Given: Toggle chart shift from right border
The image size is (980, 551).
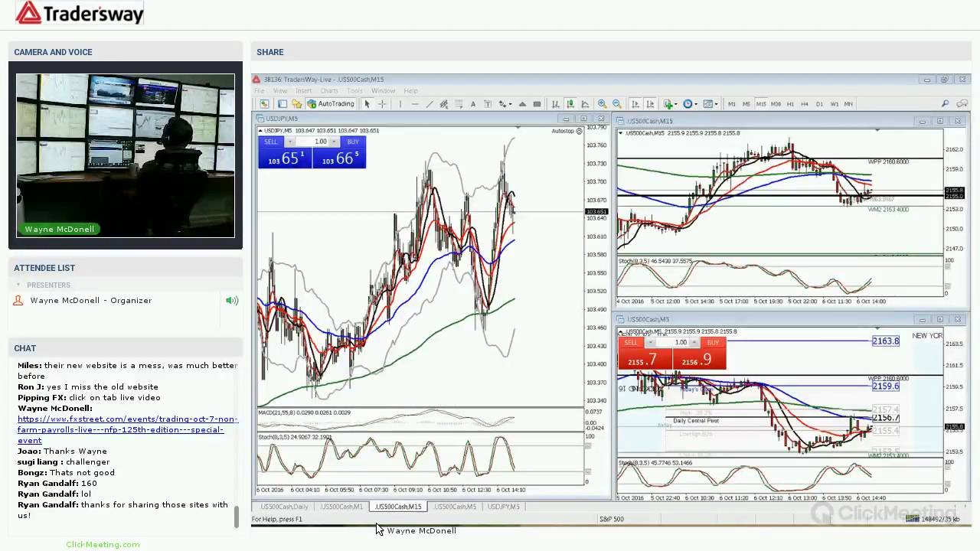Looking at the screenshot, I should click(651, 103).
